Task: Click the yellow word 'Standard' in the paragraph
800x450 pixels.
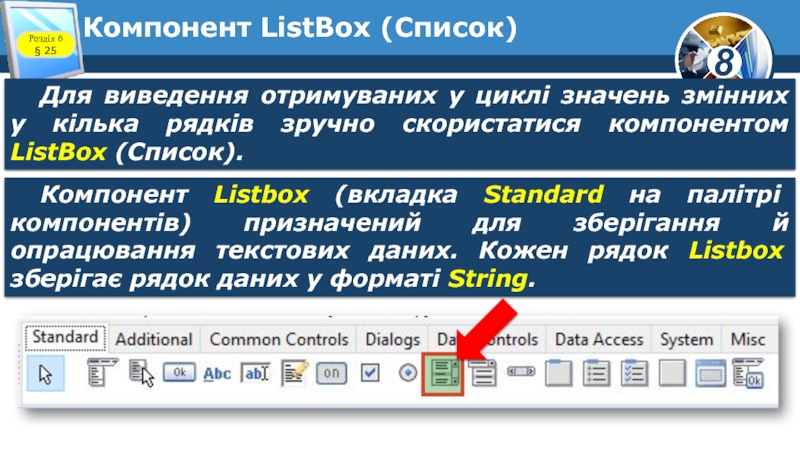Action: click(543, 194)
